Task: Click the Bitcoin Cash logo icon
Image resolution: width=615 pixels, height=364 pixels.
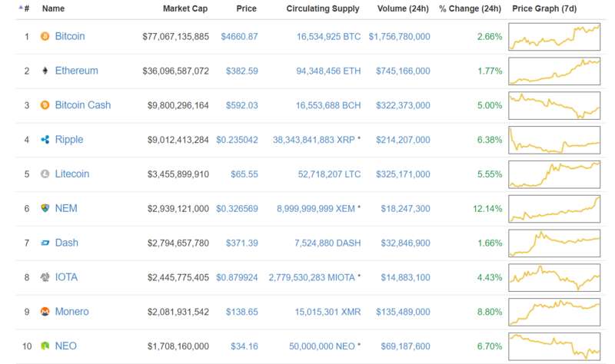Action: click(45, 105)
